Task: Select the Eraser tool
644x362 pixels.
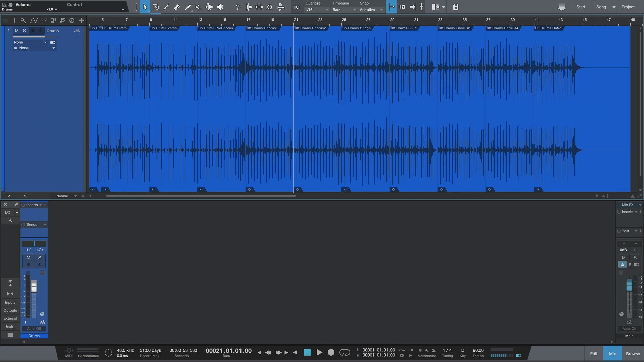Action: [x=177, y=7]
